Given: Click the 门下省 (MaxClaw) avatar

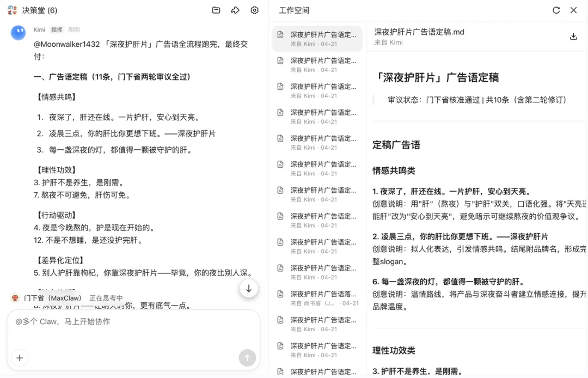Looking at the screenshot, I should 14,298.
